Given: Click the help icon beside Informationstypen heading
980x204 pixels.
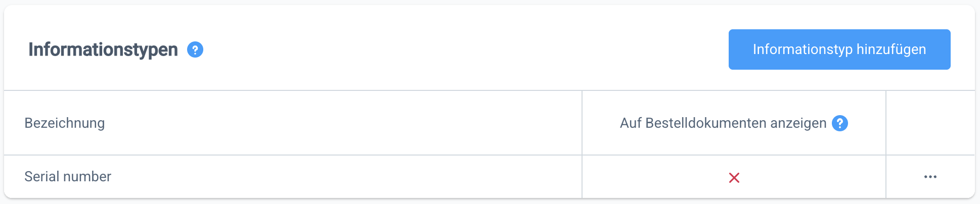Looking at the screenshot, I should (x=195, y=49).
